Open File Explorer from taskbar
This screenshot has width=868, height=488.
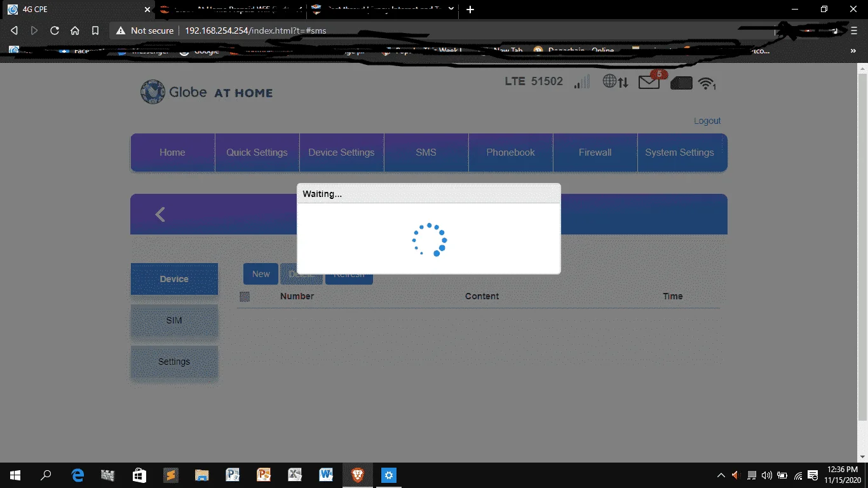tap(201, 475)
